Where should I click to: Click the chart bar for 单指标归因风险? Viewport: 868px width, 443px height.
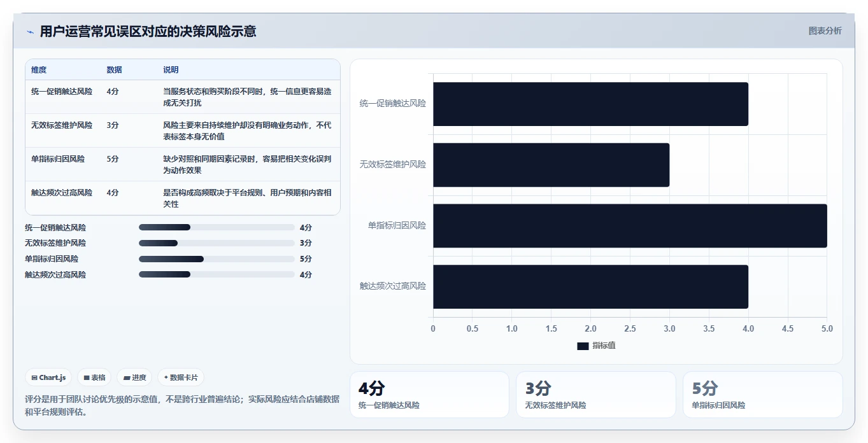pos(630,226)
